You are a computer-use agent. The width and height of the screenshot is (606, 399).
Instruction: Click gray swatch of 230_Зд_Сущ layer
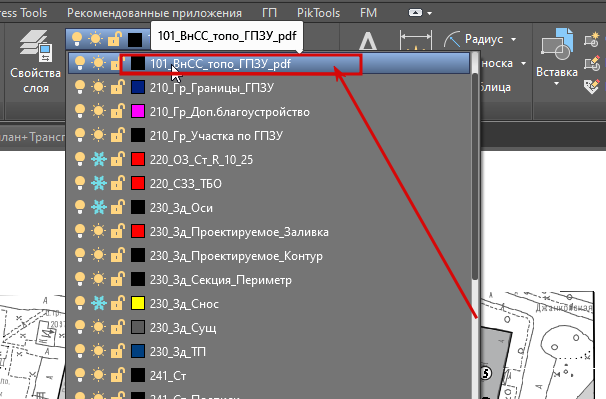138,327
